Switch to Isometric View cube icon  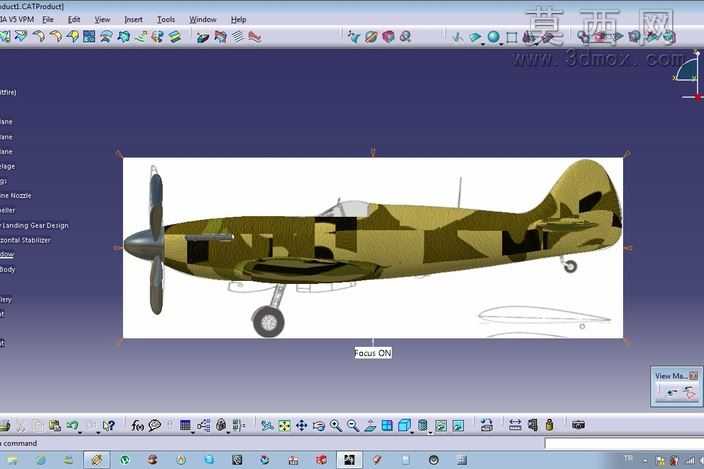point(405,425)
